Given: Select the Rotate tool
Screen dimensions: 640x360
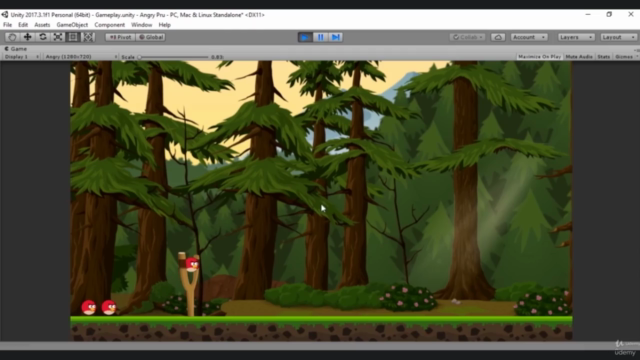Looking at the screenshot, I should (x=42, y=37).
